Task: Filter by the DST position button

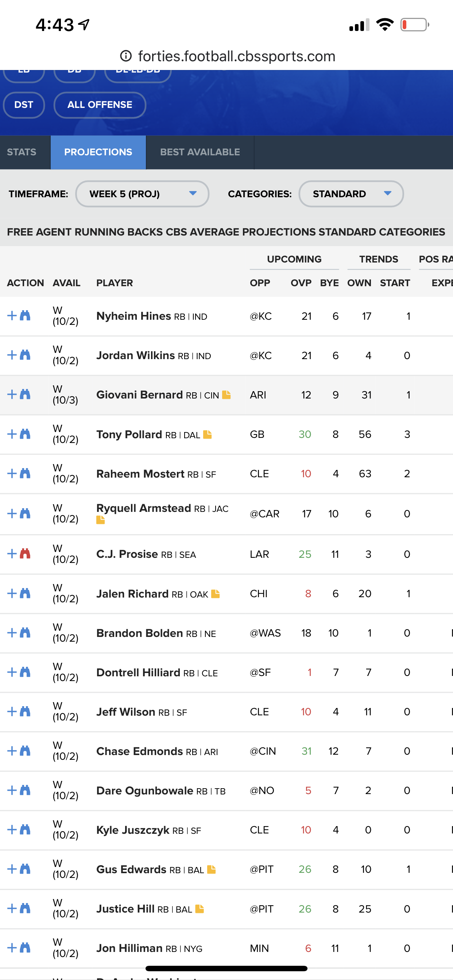Action: pos(24,105)
